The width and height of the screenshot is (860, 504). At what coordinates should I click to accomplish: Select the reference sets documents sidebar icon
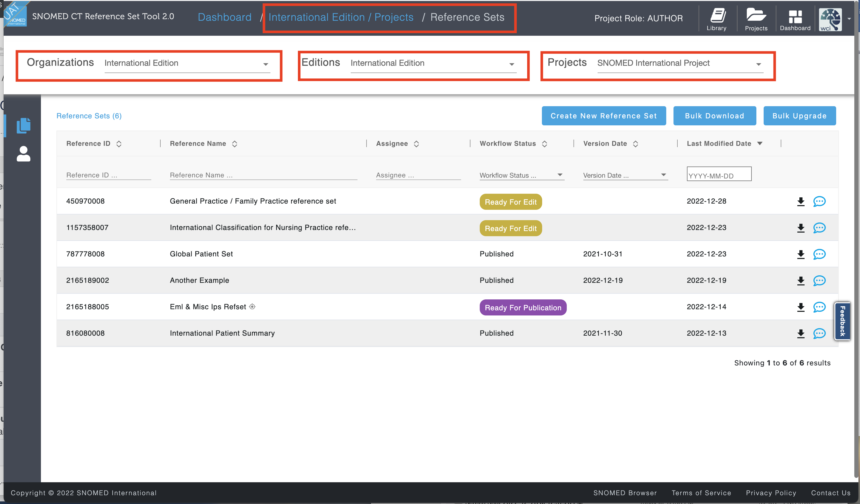[x=24, y=126]
